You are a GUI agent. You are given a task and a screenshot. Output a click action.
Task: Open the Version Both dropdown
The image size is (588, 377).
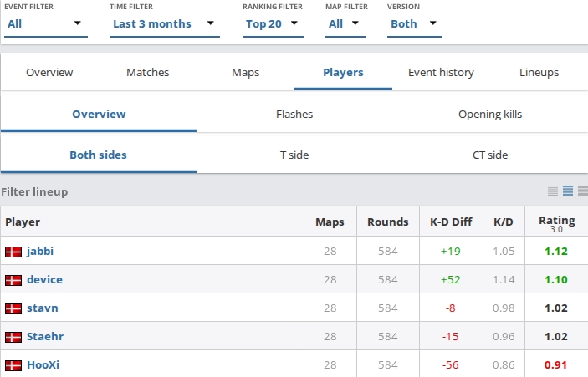tap(415, 24)
